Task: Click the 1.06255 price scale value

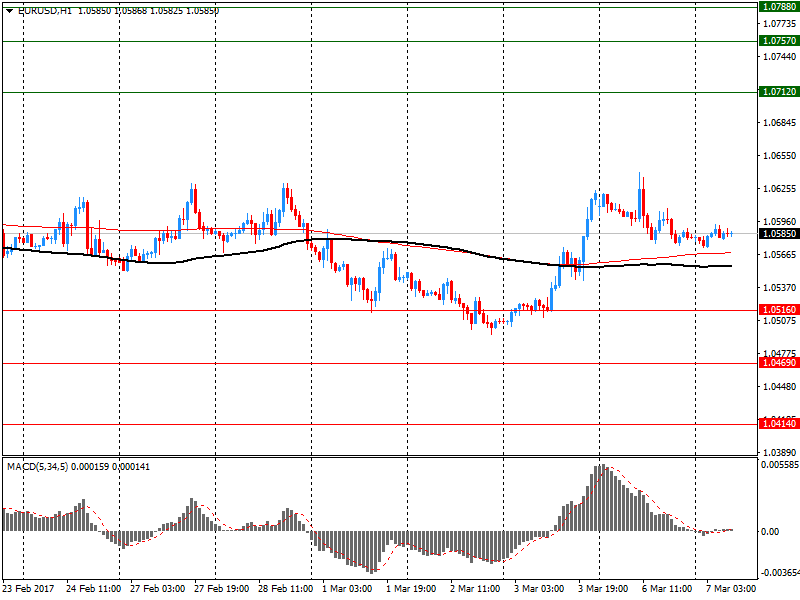Action: [x=780, y=189]
